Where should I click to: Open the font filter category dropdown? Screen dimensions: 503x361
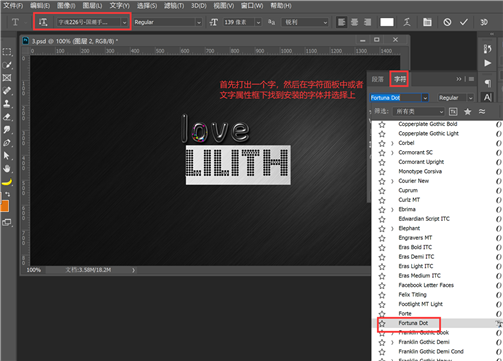click(x=419, y=112)
